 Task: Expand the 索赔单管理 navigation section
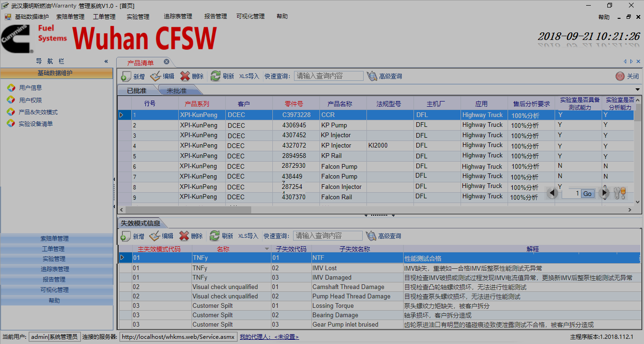point(57,238)
